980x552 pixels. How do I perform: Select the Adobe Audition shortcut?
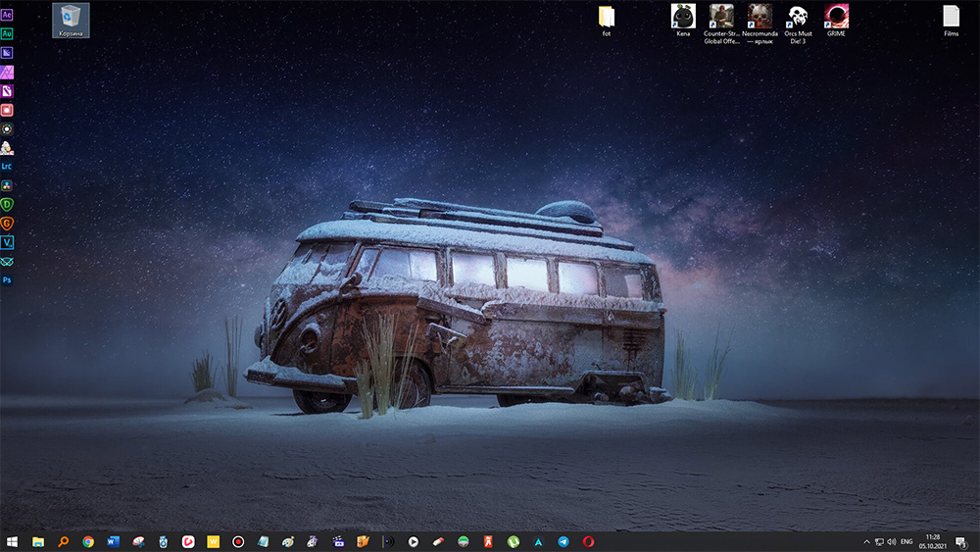pyautogui.click(x=7, y=33)
